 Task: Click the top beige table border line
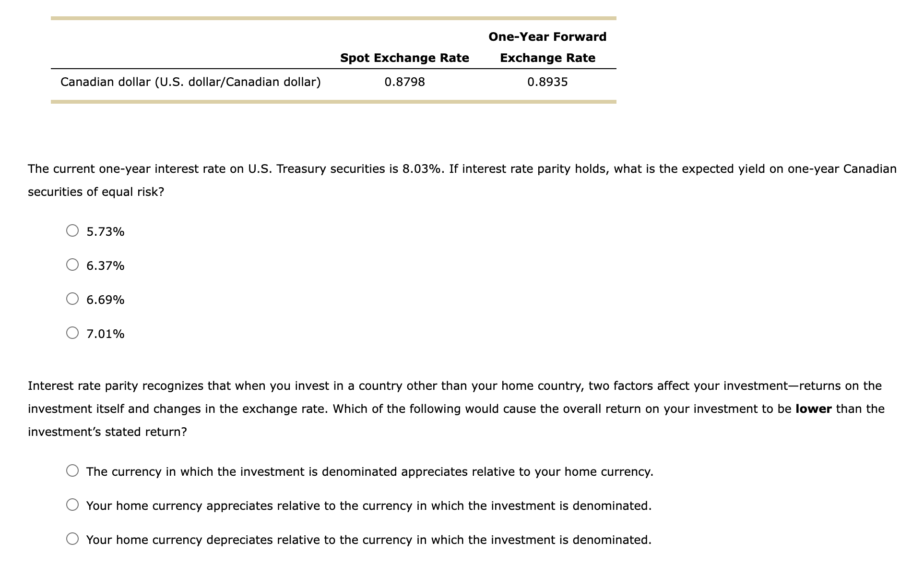click(x=333, y=17)
